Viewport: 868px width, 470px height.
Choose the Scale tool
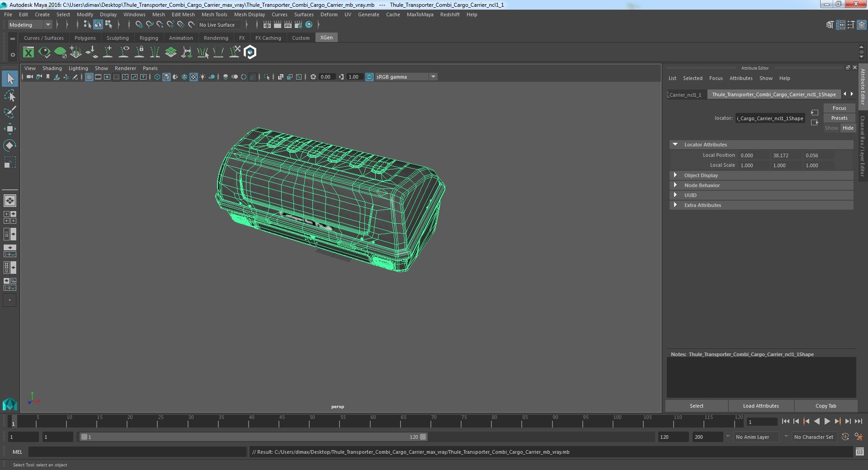click(x=10, y=162)
